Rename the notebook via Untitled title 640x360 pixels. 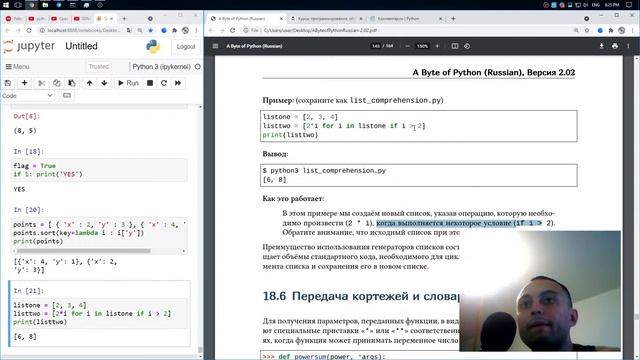(81, 46)
